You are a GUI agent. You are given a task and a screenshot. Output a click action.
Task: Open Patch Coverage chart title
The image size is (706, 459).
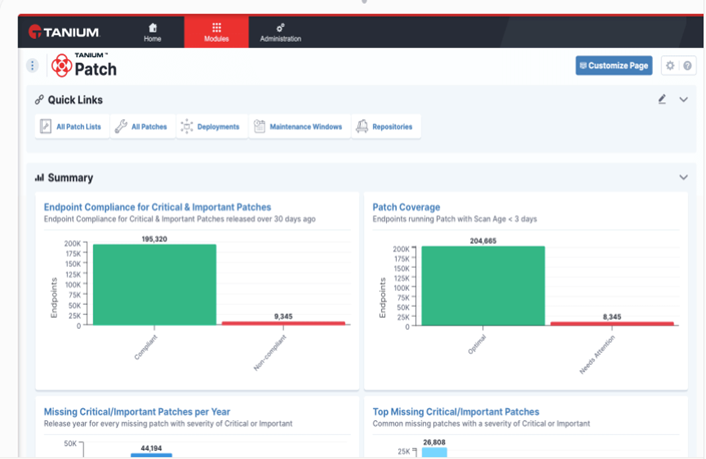[x=406, y=207]
